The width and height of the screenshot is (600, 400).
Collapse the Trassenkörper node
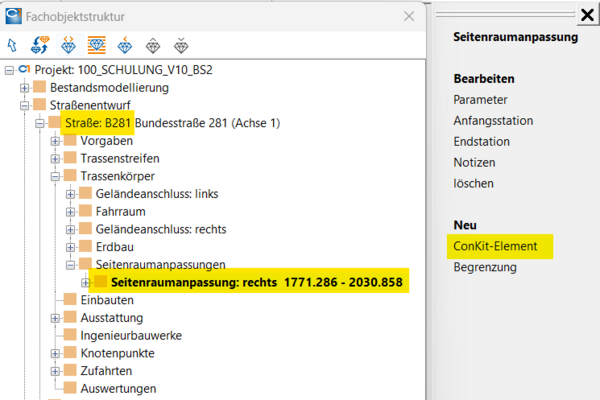pos(55,176)
